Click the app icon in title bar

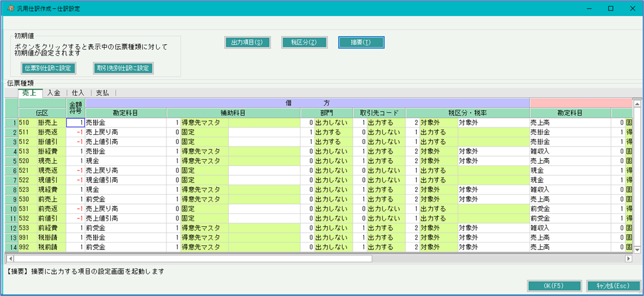10,9
